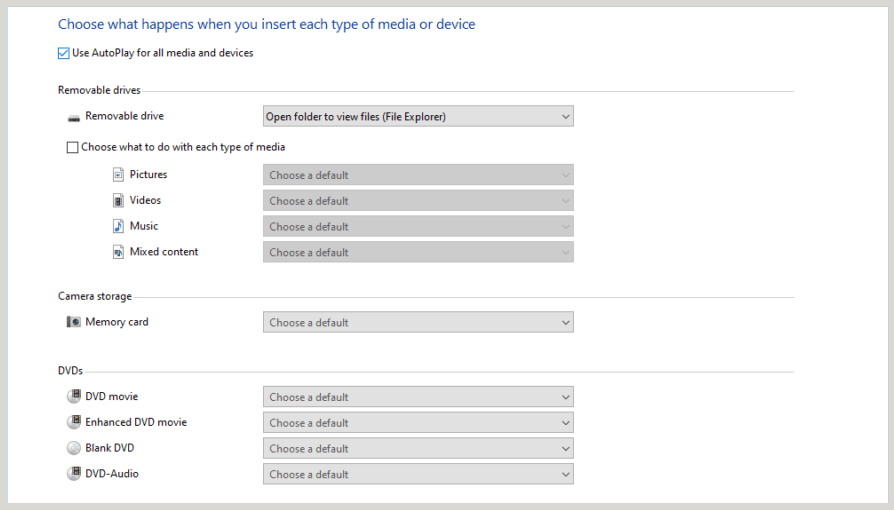Image resolution: width=894 pixels, height=510 pixels.
Task: Open the DVD movie default dropdown
Action: click(x=418, y=397)
